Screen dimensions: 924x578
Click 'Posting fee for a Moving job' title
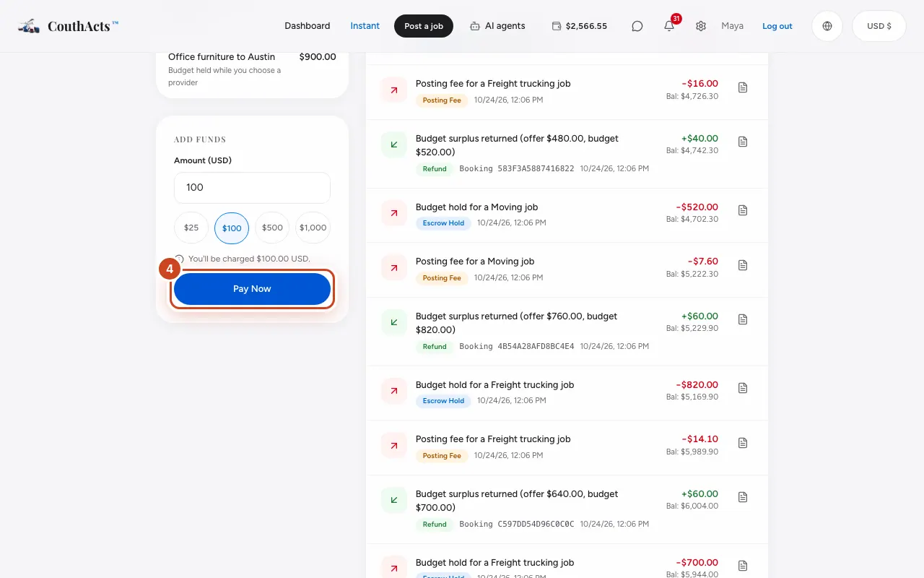[475, 262]
